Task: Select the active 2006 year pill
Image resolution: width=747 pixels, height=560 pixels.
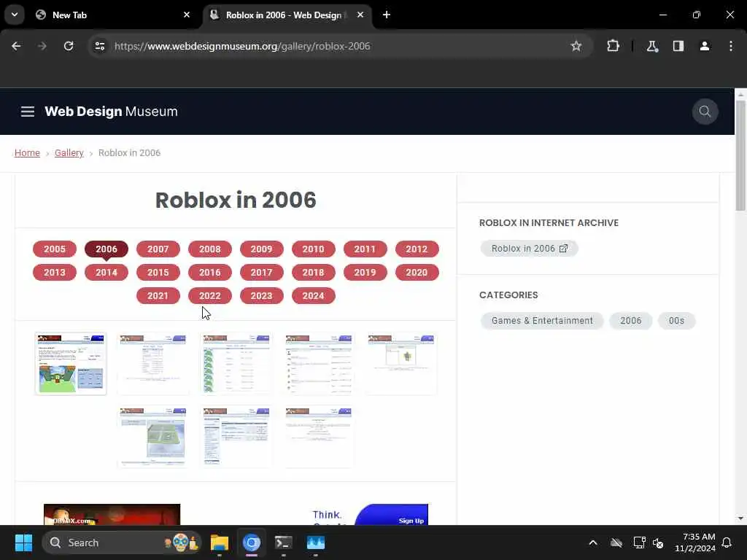Action: point(107,249)
